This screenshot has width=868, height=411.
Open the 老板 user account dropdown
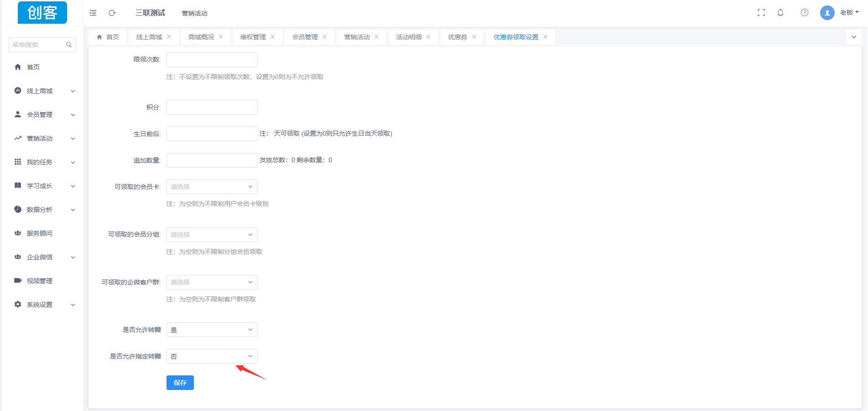coord(849,13)
